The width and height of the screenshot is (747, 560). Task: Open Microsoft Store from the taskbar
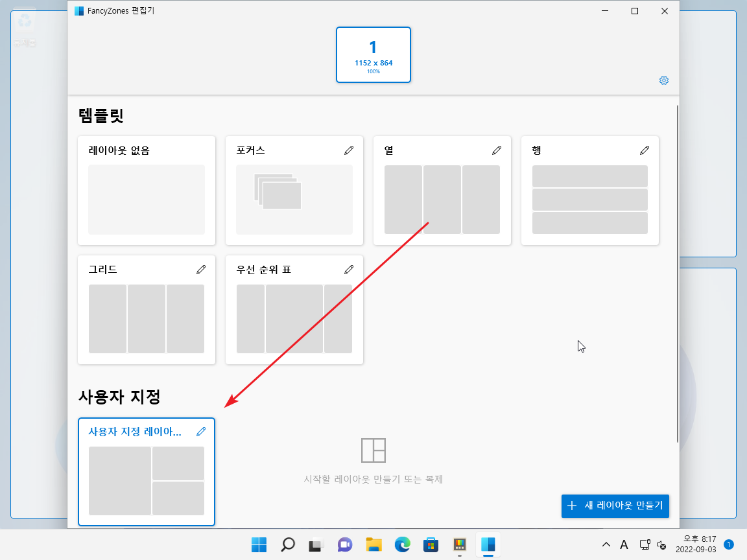pyautogui.click(x=431, y=544)
